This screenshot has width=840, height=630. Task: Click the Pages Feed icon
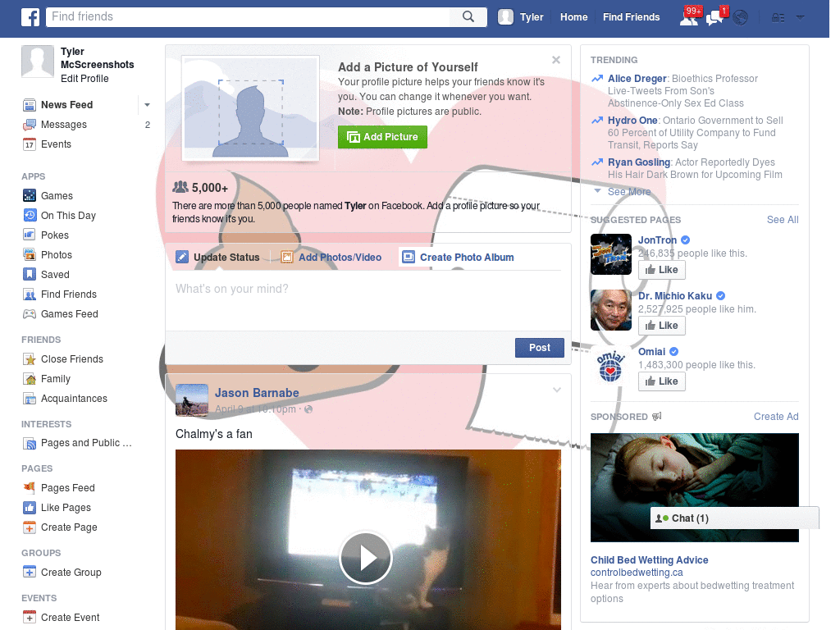click(30, 487)
